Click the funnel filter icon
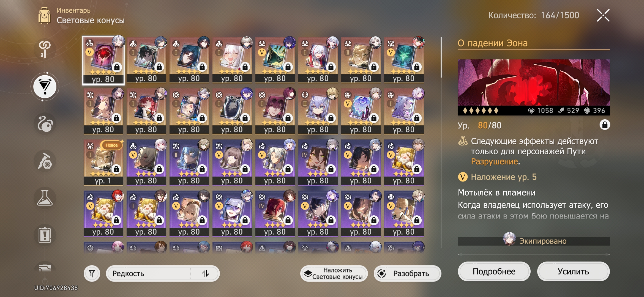 coord(92,273)
